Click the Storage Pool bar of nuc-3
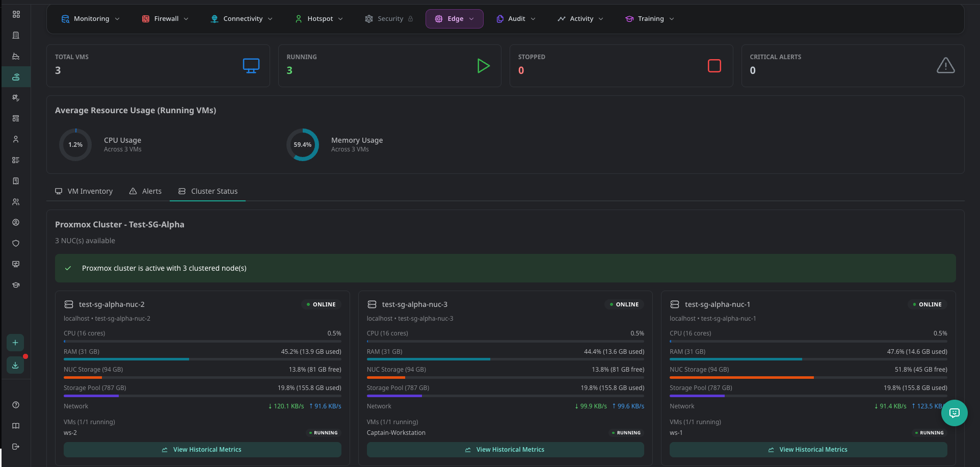The width and height of the screenshot is (980, 467). point(506,396)
